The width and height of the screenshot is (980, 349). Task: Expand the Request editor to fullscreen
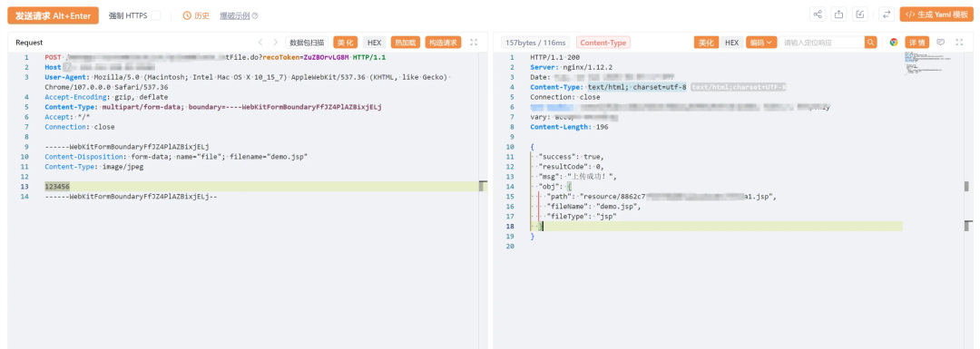point(474,43)
